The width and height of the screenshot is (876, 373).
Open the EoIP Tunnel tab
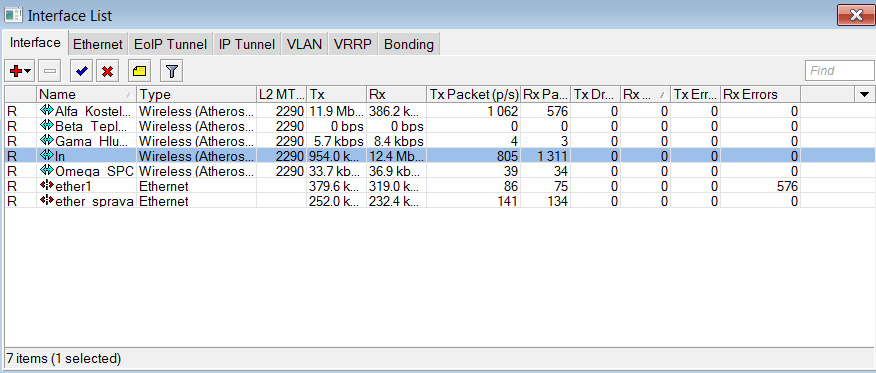(x=170, y=44)
